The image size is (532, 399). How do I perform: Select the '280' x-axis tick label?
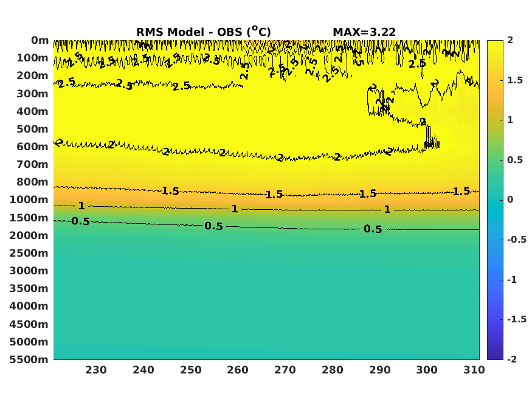(333, 370)
